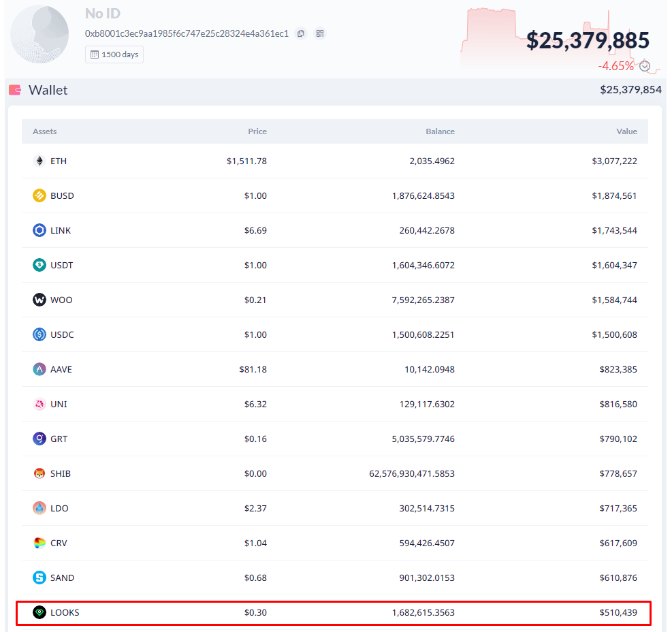Click the LDO token icon
The height and width of the screenshot is (632, 672).
point(39,508)
